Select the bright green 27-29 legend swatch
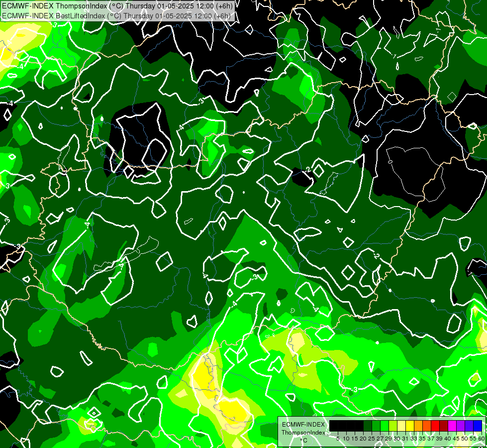The height and width of the screenshot is (448, 487). [x=385, y=426]
